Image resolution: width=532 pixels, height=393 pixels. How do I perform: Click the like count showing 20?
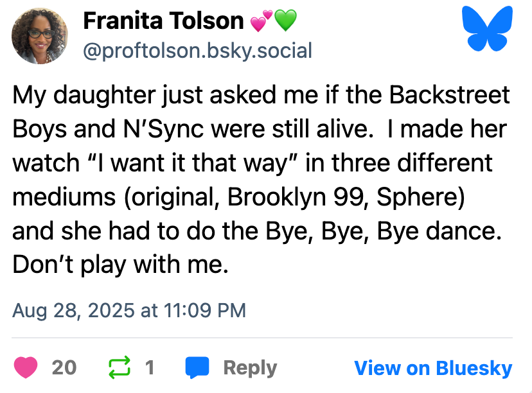tap(64, 367)
